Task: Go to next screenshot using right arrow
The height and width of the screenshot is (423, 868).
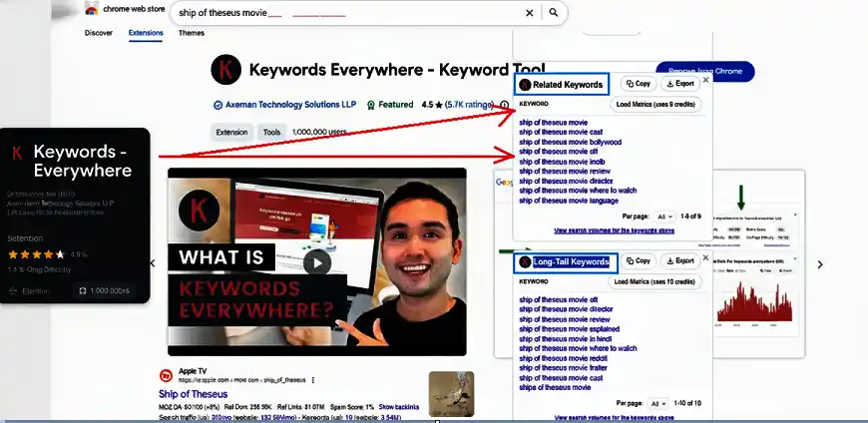Action: coord(820,264)
